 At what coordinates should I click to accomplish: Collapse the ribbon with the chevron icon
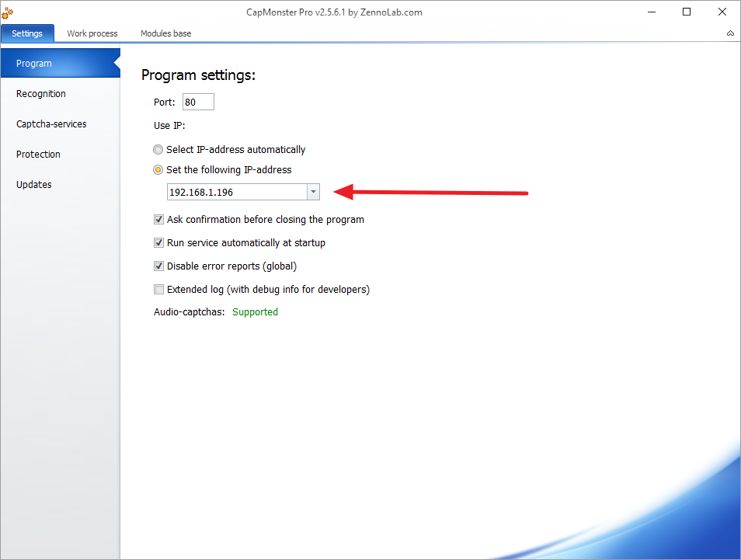pos(730,33)
